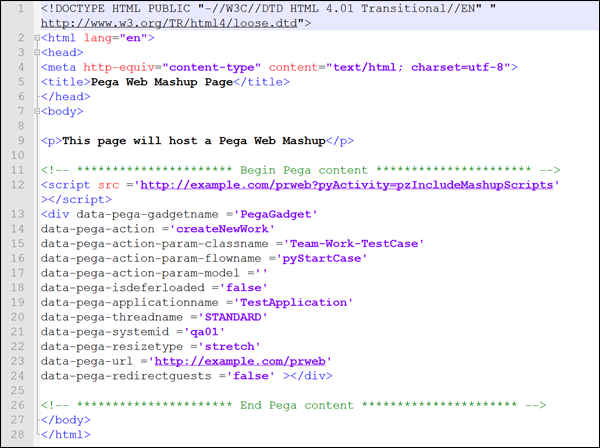Click the 'STANDARD' threadname value
Image resolution: width=600 pixels, height=448 pixels.
pyautogui.click(x=233, y=317)
